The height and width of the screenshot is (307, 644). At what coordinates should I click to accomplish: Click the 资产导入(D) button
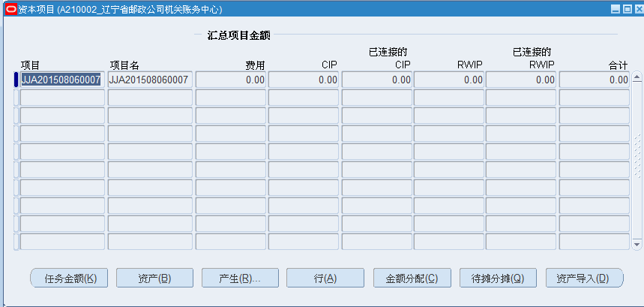pyautogui.click(x=584, y=278)
